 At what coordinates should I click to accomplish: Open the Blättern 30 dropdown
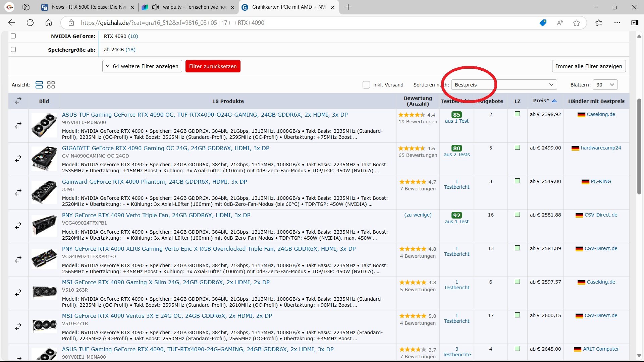605,85
